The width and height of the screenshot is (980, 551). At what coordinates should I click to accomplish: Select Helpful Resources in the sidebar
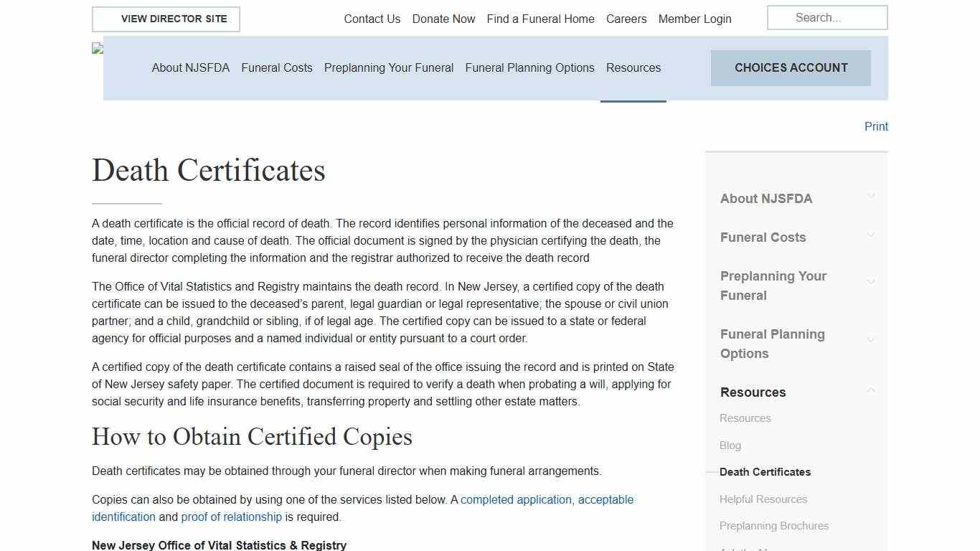(763, 499)
